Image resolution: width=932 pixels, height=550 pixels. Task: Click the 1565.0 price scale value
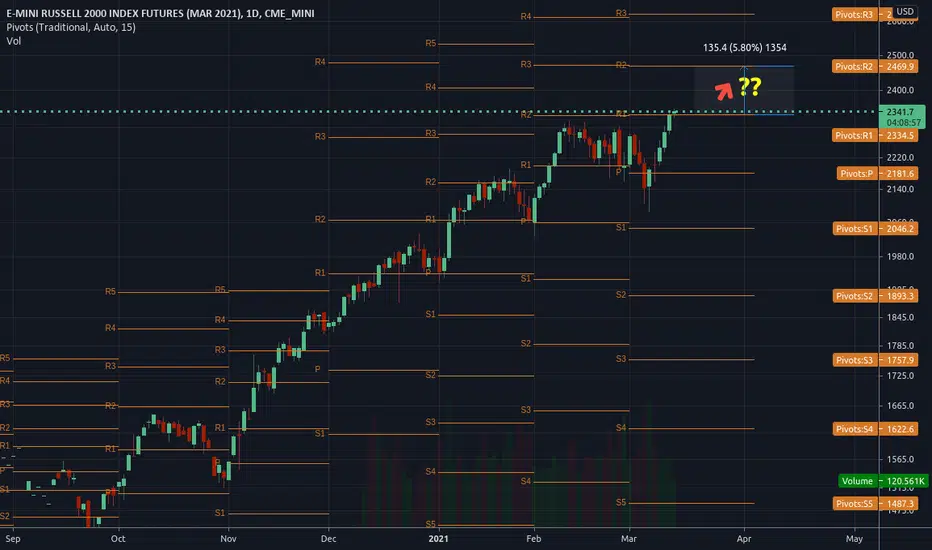click(x=900, y=460)
